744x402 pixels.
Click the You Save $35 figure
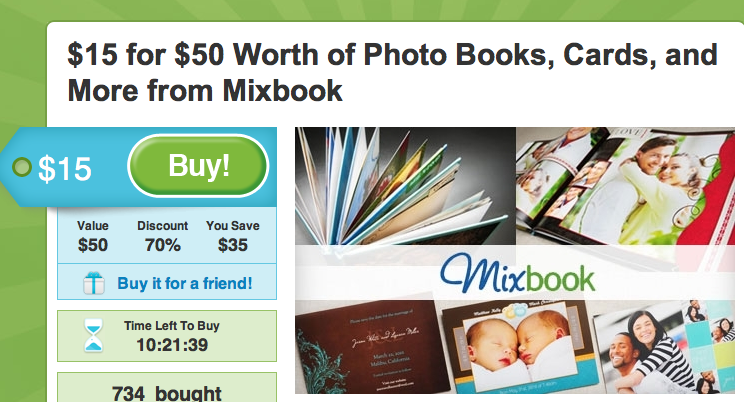(232, 236)
